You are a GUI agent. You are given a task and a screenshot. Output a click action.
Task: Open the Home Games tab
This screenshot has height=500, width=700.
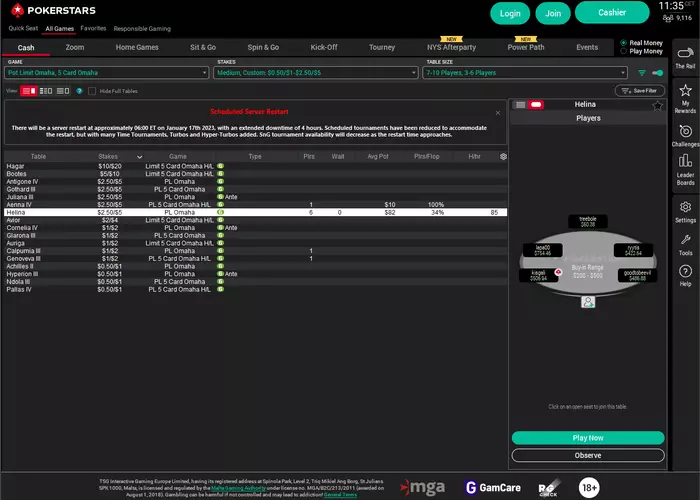pyautogui.click(x=137, y=47)
